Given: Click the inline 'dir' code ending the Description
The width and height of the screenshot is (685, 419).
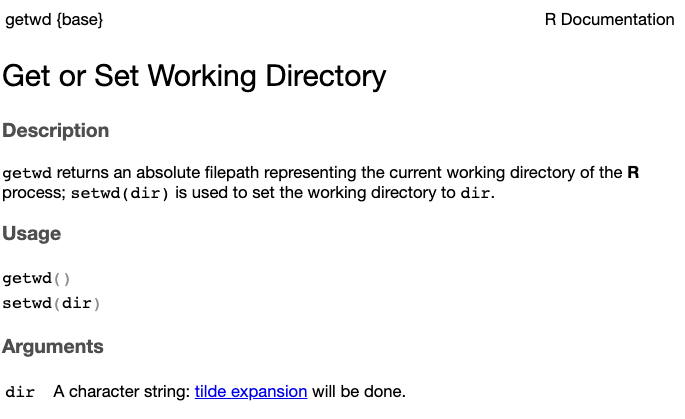Looking at the screenshot, I should pos(475,193).
